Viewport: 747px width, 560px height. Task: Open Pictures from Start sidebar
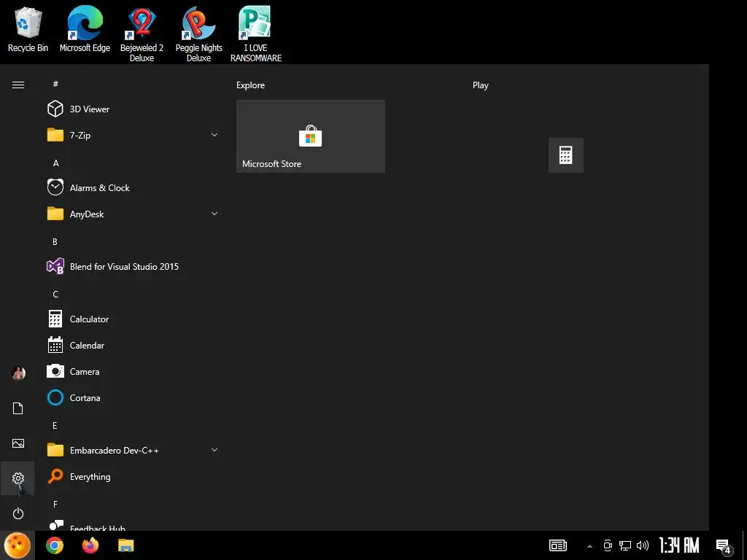(18, 443)
